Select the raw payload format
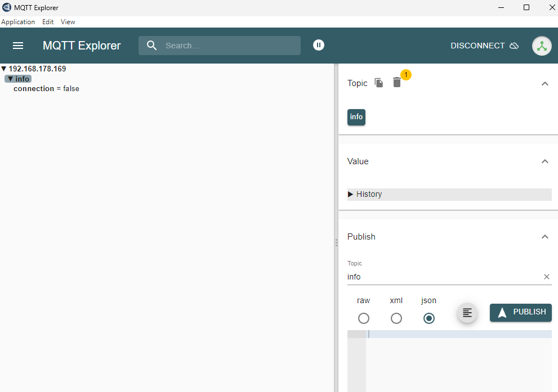Image resolution: width=558 pixels, height=392 pixels. (x=363, y=318)
